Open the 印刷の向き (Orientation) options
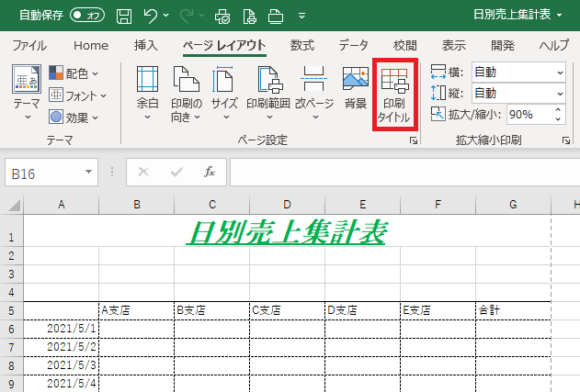Screen dimensions: 580x392 pyautogui.click(x=186, y=95)
